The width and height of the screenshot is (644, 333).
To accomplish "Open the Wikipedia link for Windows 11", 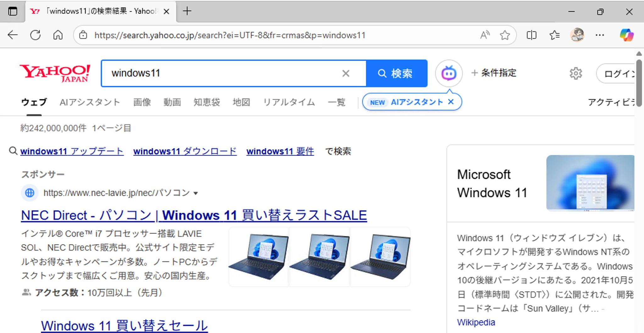I will coord(476,322).
